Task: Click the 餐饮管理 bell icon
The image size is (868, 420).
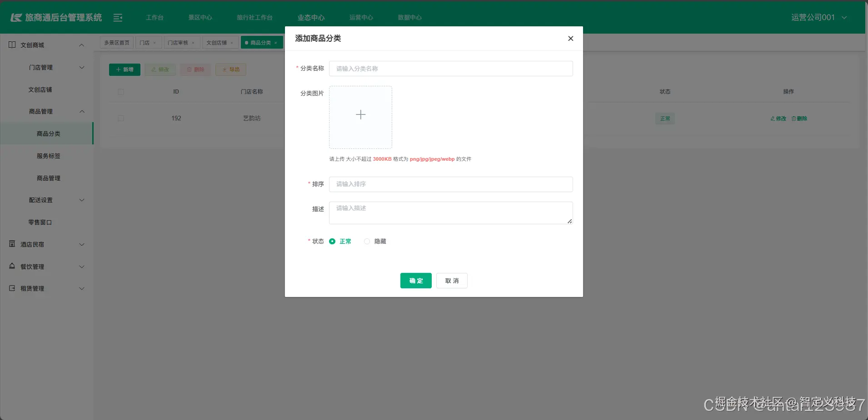Action: pos(12,266)
